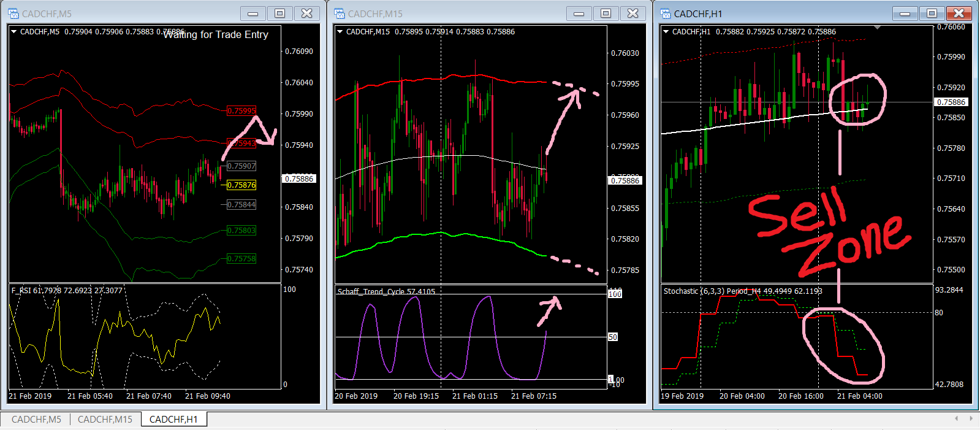Click the chart icon in CADCHF,M5 title bar
This screenshot has width=980, height=430.
pyautogui.click(x=13, y=13)
